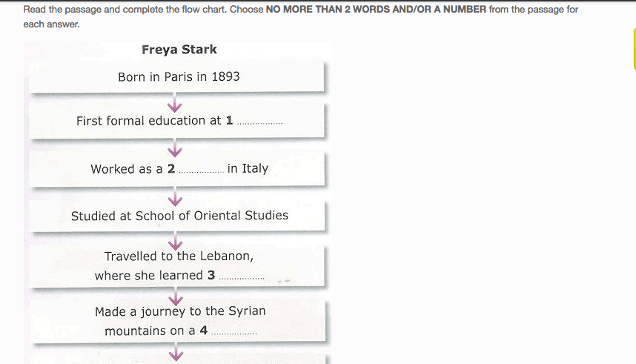Select the blank for answer 3
636x364 pixels.
(242, 277)
